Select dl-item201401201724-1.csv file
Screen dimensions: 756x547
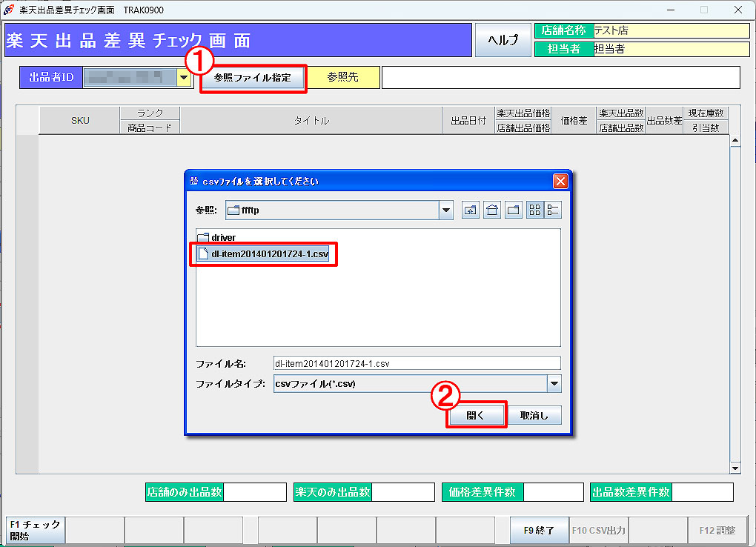point(263,253)
